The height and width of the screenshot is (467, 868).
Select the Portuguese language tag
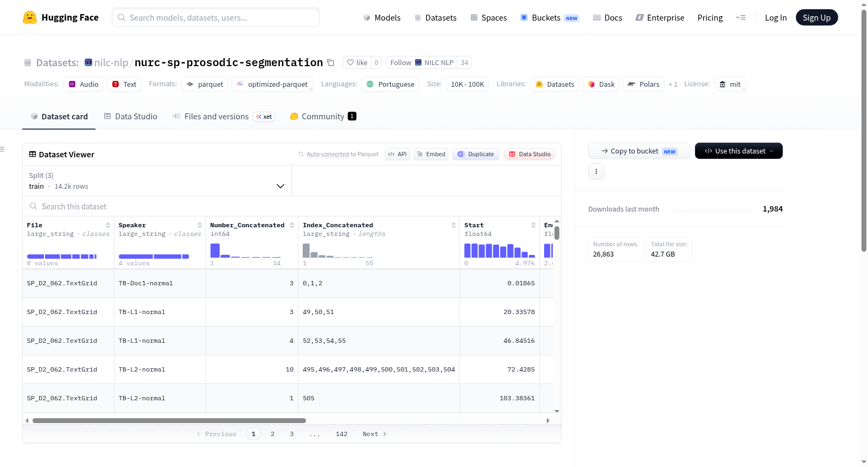(391, 84)
